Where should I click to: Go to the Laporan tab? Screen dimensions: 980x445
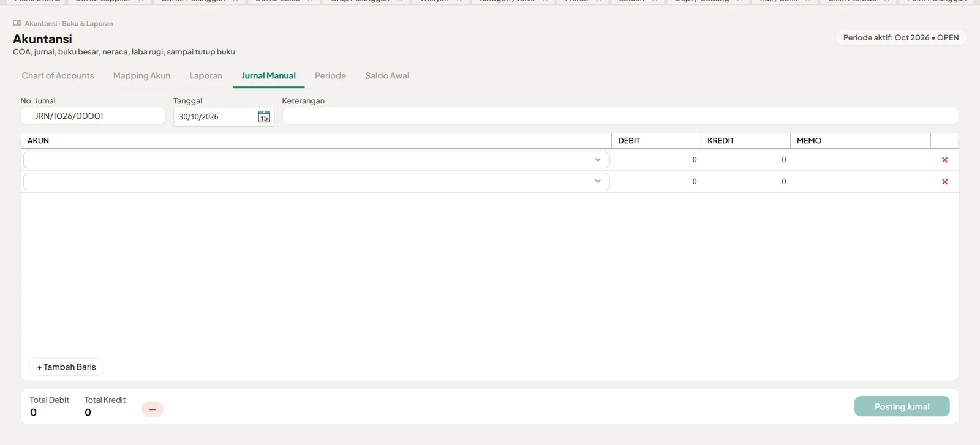click(x=206, y=75)
